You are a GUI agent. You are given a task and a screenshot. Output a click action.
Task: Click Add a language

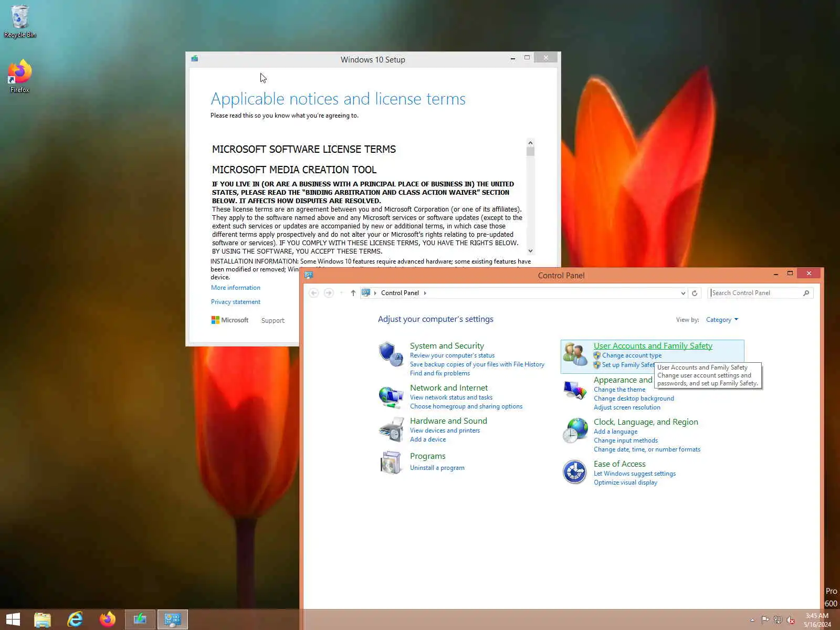pos(615,432)
